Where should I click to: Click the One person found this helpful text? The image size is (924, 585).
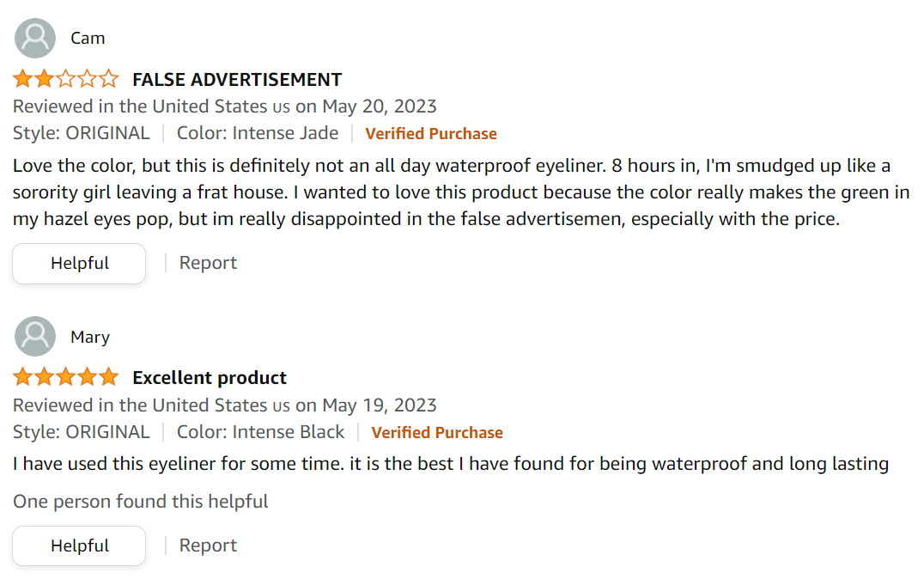tap(141, 502)
